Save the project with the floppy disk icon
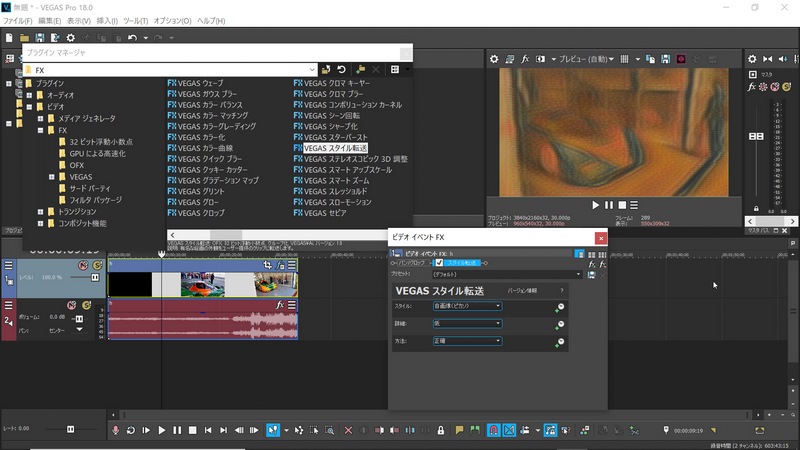The image size is (800, 450). pyautogui.click(x=39, y=38)
